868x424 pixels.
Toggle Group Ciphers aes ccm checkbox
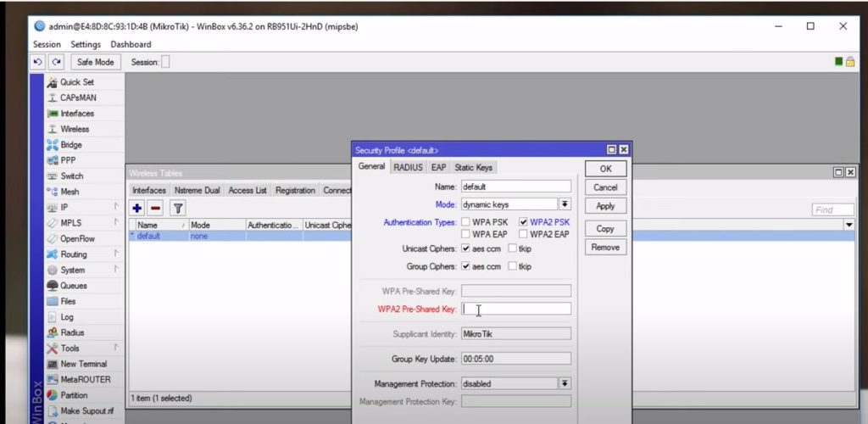pyautogui.click(x=466, y=266)
